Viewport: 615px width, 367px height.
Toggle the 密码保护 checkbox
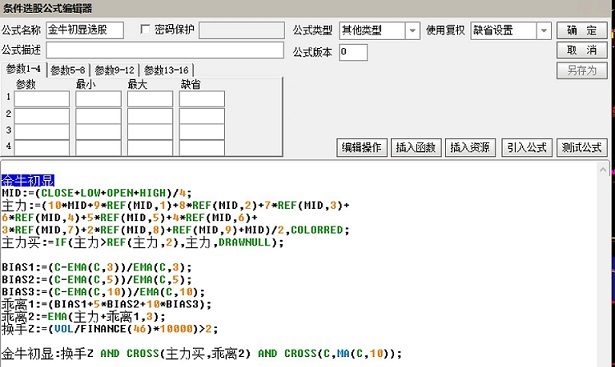[145, 29]
